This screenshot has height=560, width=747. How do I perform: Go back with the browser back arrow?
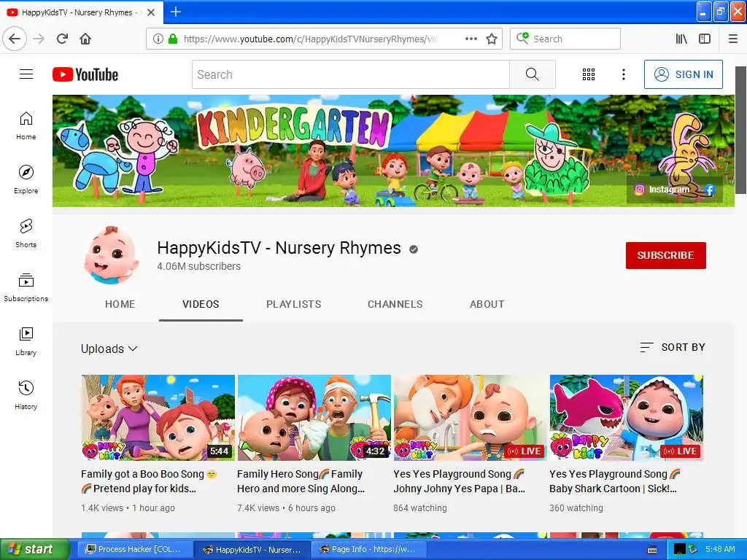pos(15,39)
